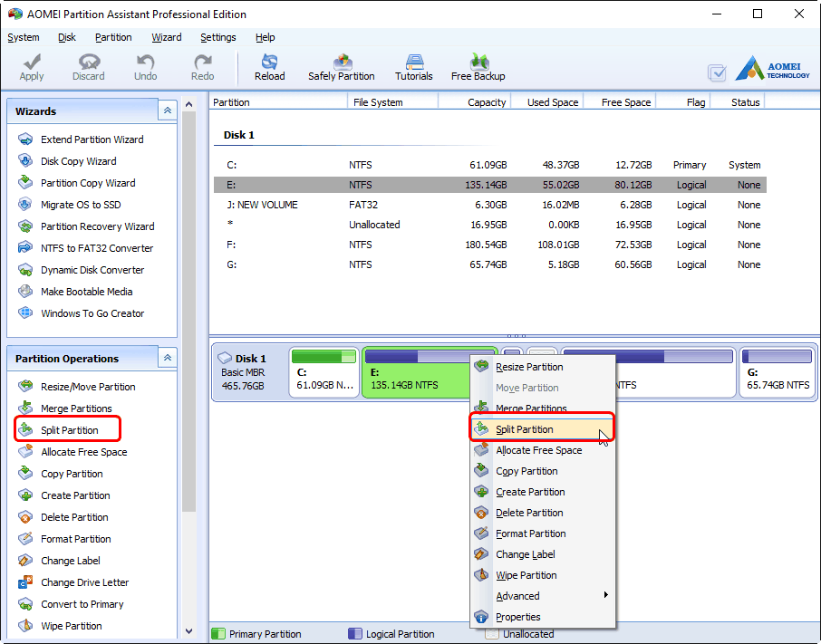This screenshot has height=644, width=821.
Task: Select Copy Partition in sidebar
Action: (61, 474)
